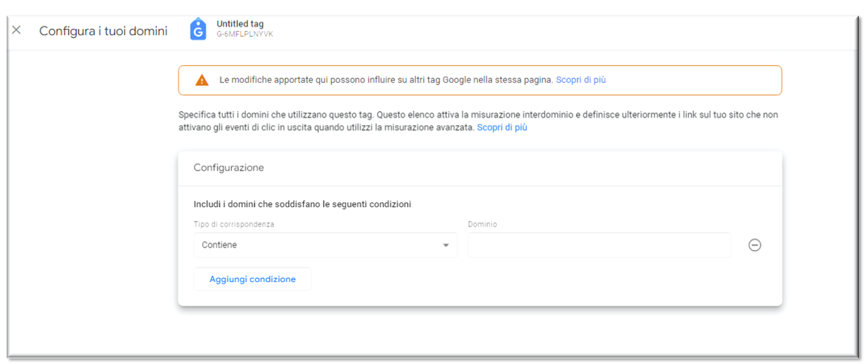The width and height of the screenshot is (868, 364).
Task: Select the Contiene value in match type
Action: pos(219,245)
